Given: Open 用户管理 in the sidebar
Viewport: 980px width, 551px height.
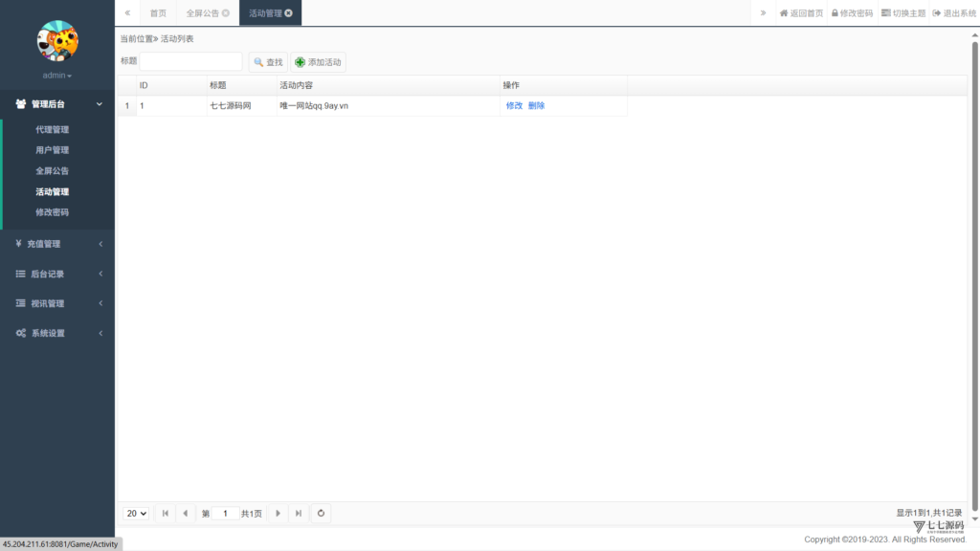Looking at the screenshot, I should point(52,150).
